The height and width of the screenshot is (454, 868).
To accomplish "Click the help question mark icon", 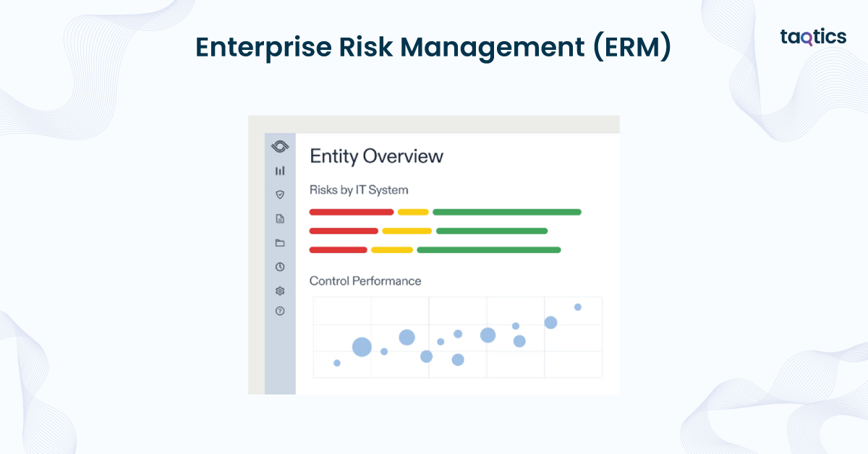I will (x=280, y=311).
